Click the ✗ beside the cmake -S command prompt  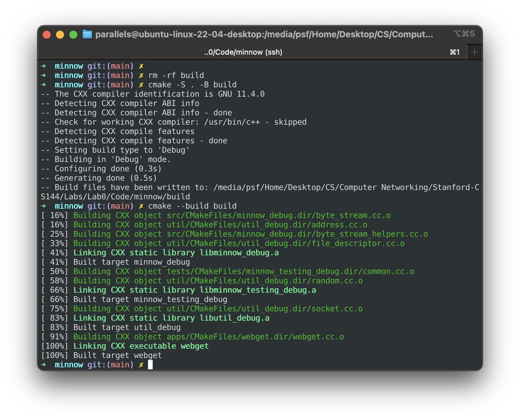[141, 85]
